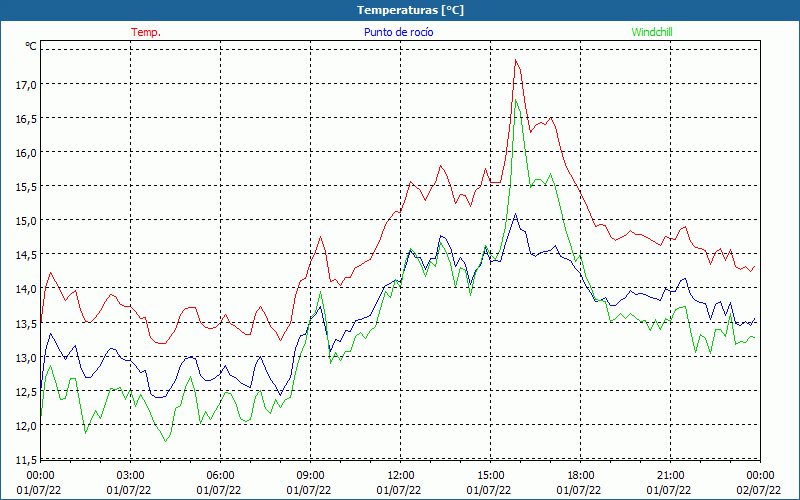Click the 17,0 y-axis value
Screen dimensions: 800x500
26,85
